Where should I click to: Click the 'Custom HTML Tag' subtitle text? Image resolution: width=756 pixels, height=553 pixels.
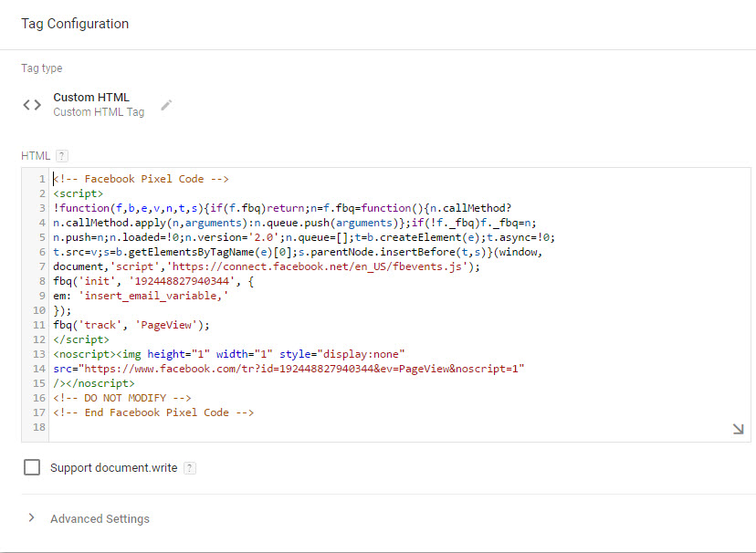point(99,112)
